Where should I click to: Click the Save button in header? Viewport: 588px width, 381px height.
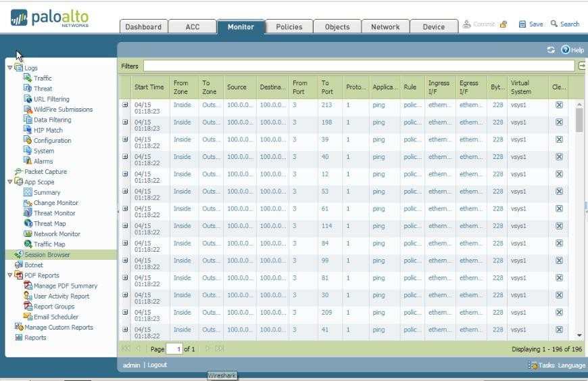click(x=531, y=24)
